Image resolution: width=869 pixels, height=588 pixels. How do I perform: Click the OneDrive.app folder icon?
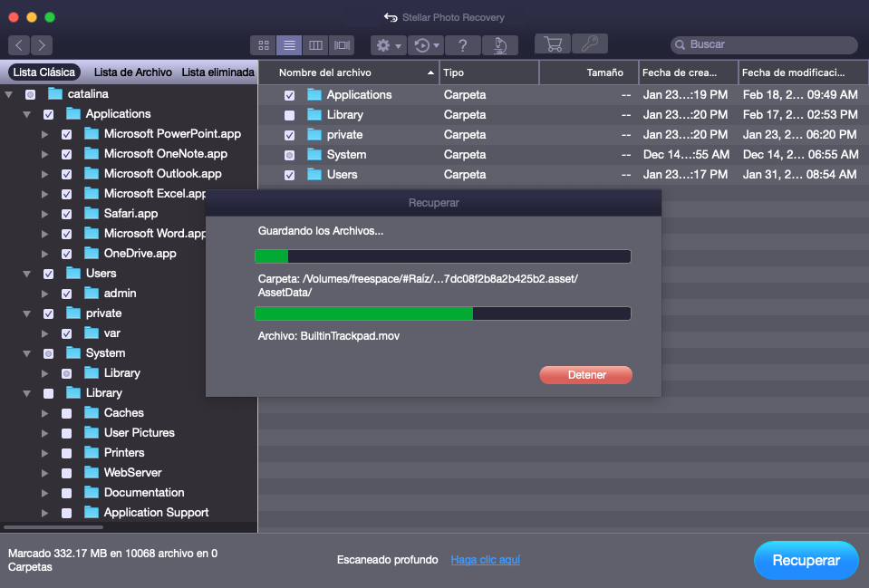click(x=92, y=254)
